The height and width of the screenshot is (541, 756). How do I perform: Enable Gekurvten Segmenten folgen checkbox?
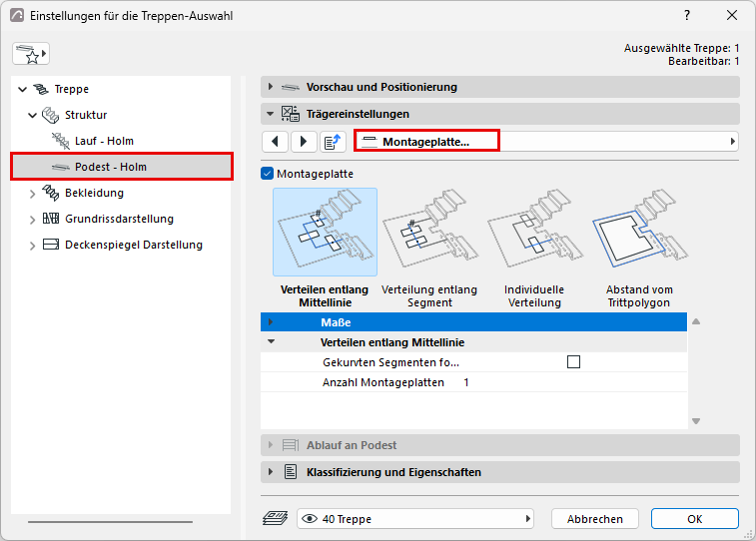coord(574,361)
